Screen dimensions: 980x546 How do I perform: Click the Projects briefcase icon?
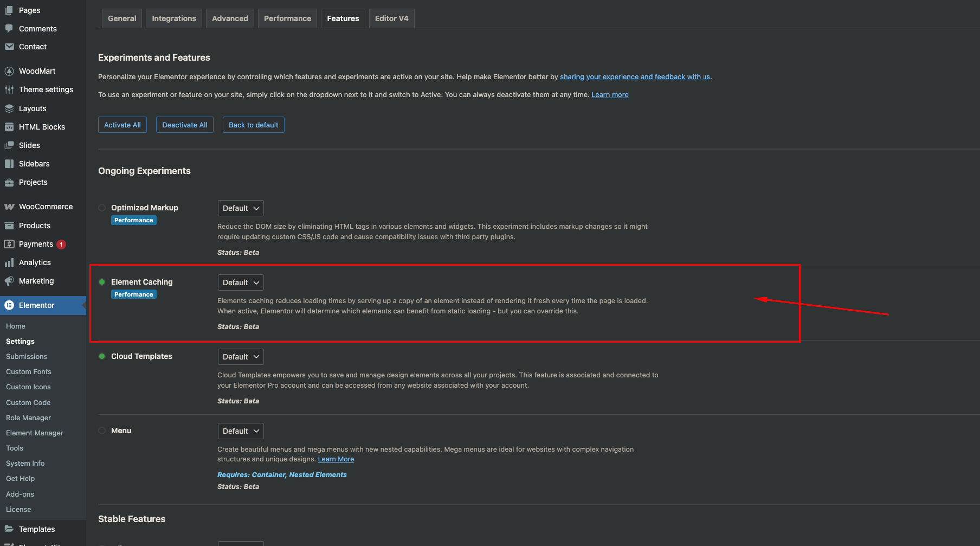pos(9,182)
